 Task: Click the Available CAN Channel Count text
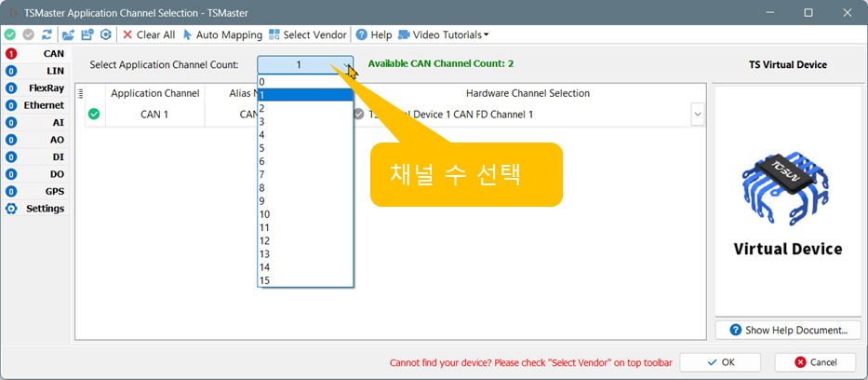[x=441, y=63]
